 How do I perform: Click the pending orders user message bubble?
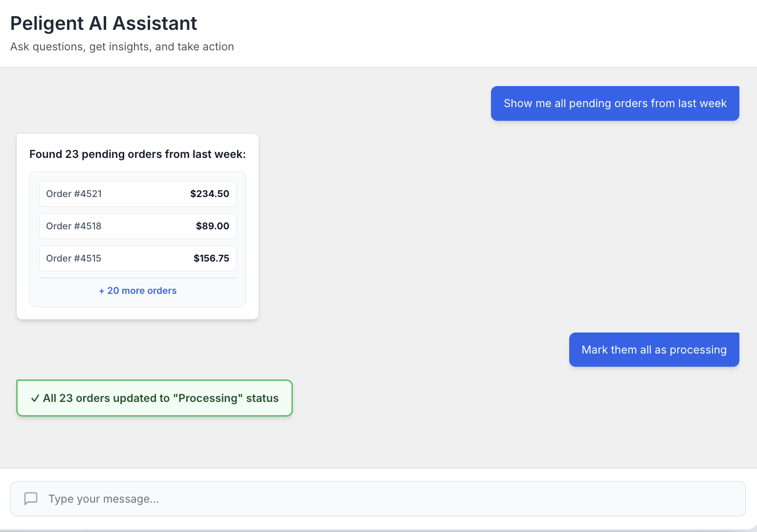pos(615,103)
